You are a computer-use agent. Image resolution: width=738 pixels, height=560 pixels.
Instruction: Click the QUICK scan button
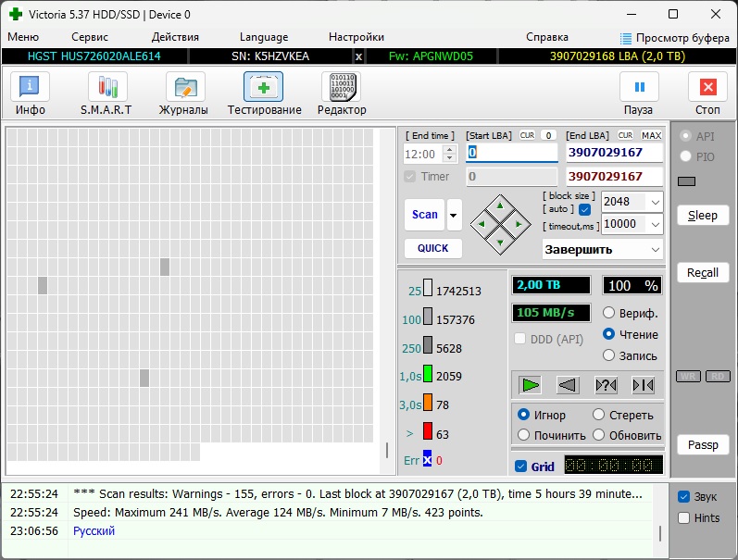[x=433, y=248]
